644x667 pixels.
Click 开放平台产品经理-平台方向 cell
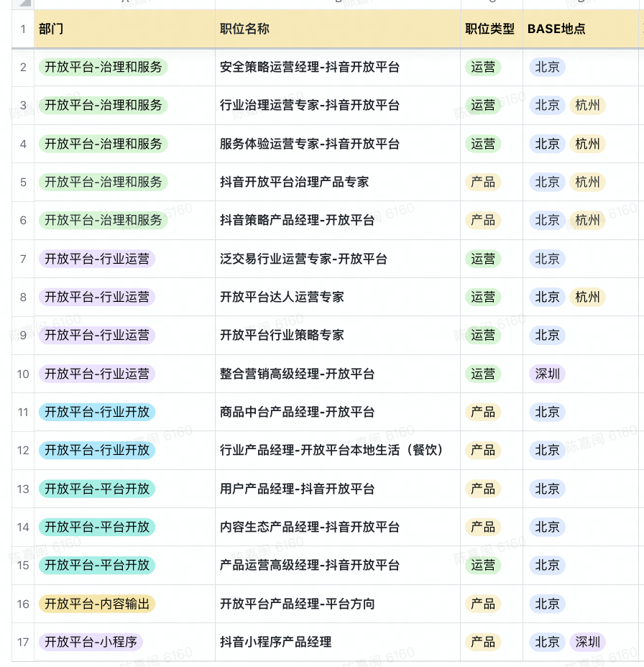[338, 604]
